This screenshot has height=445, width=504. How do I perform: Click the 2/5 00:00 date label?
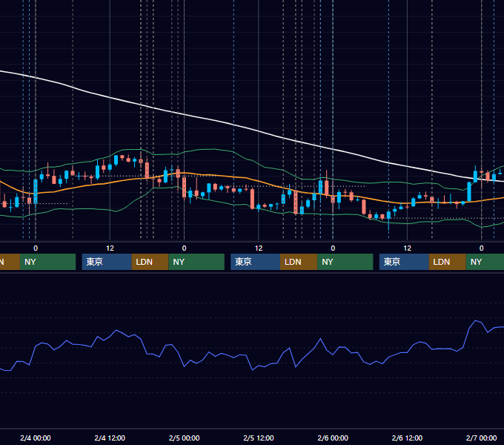(184, 438)
